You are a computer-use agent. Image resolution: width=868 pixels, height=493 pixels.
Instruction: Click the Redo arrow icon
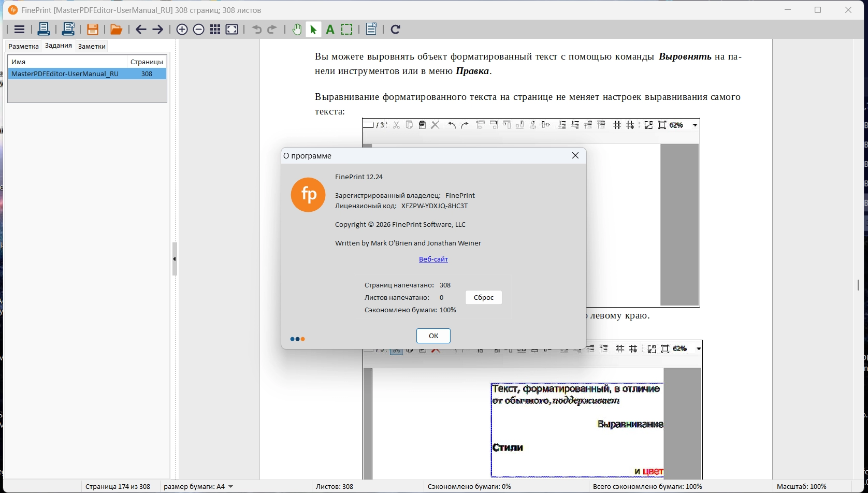click(272, 30)
